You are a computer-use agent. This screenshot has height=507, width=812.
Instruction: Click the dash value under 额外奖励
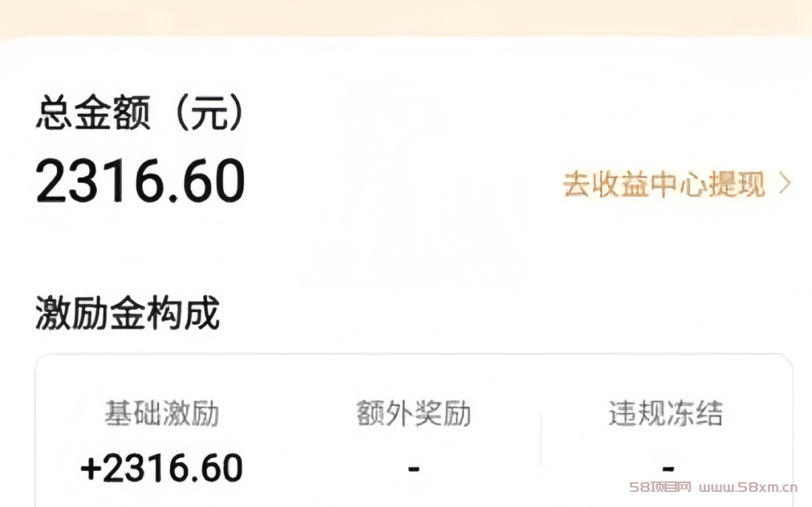tap(414, 469)
